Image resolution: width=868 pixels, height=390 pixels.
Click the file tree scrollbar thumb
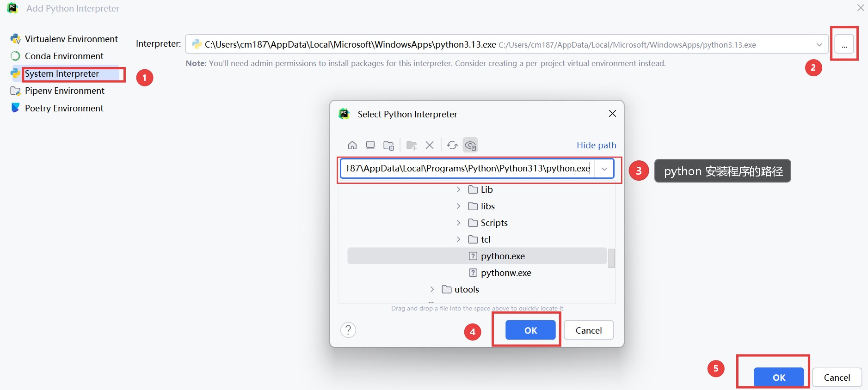(611, 258)
